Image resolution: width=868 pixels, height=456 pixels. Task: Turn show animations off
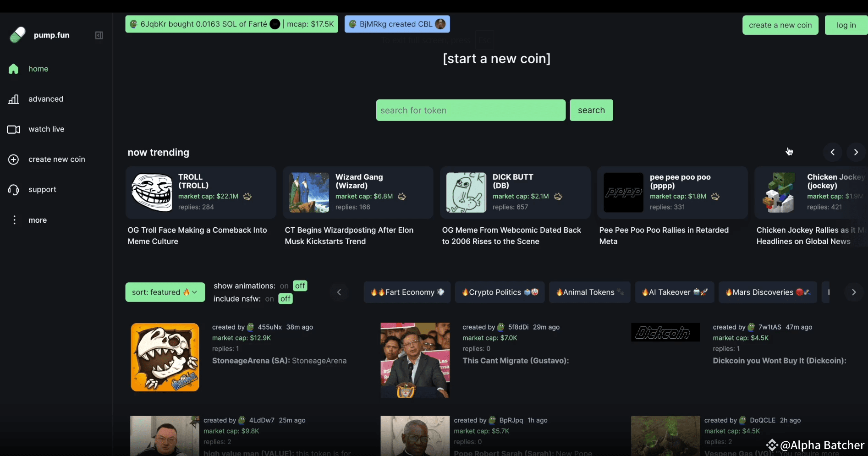(x=300, y=286)
